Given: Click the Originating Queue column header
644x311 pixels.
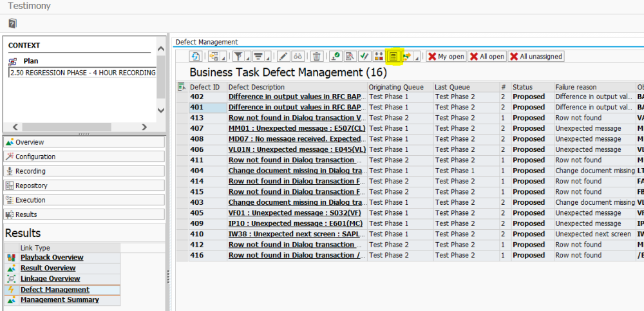Looking at the screenshot, I should coord(401,87).
